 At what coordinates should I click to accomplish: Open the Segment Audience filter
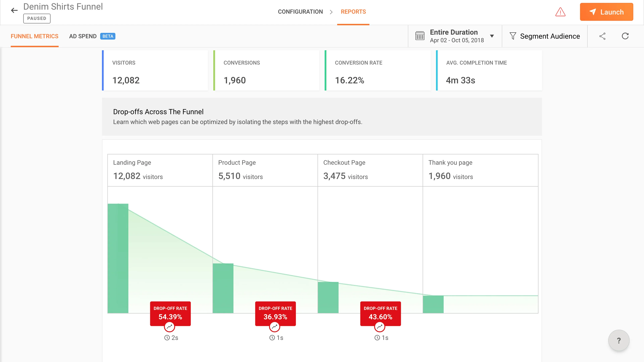tap(550, 36)
